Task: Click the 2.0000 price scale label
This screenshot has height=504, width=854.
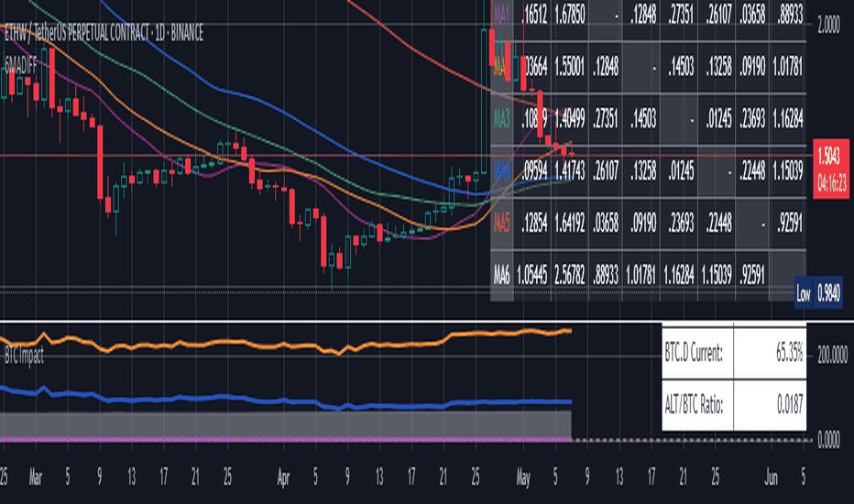Action: pos(829,26)
